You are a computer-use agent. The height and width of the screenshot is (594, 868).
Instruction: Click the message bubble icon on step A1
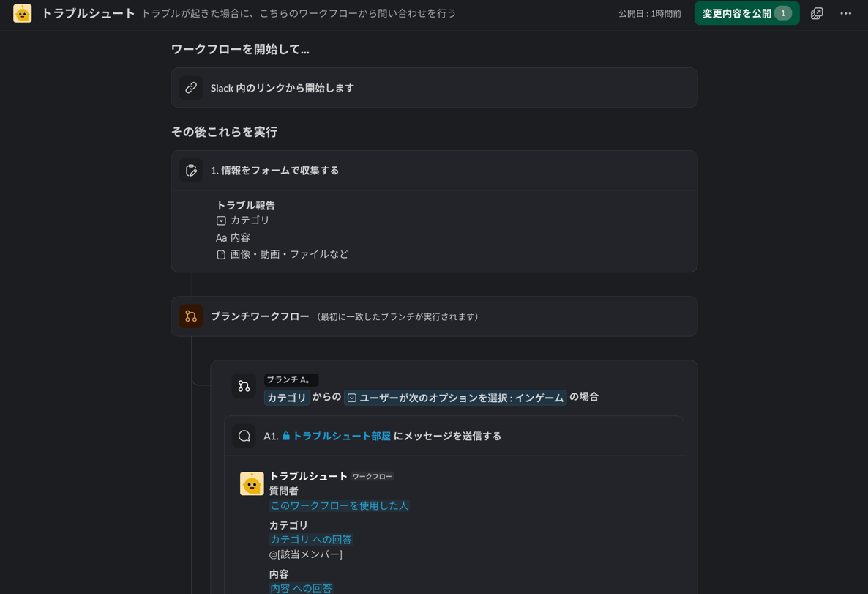point(244,435)
